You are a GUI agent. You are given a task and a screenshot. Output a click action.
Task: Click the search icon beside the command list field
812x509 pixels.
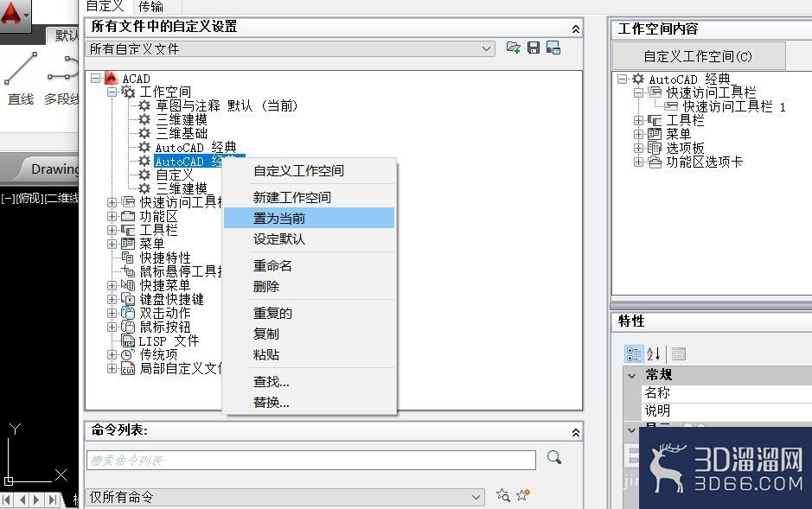tap(554, 457)
